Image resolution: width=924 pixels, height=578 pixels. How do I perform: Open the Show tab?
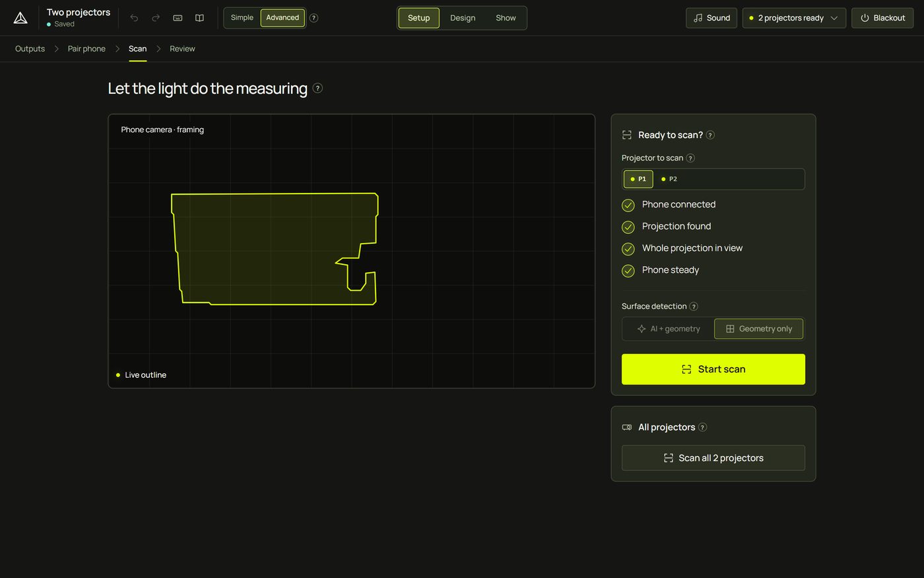[506, 18]
